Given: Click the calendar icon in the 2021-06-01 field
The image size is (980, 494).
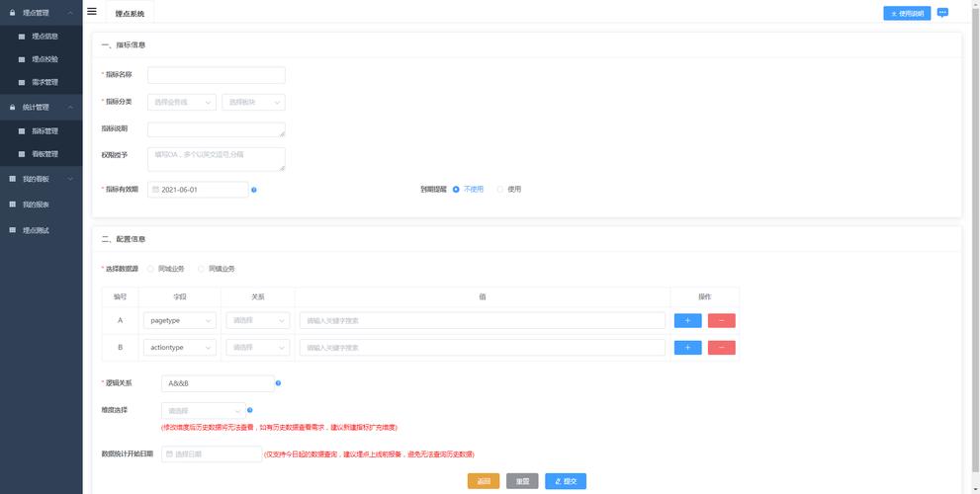Looking at the screenshot, I should tap(155, 190).
